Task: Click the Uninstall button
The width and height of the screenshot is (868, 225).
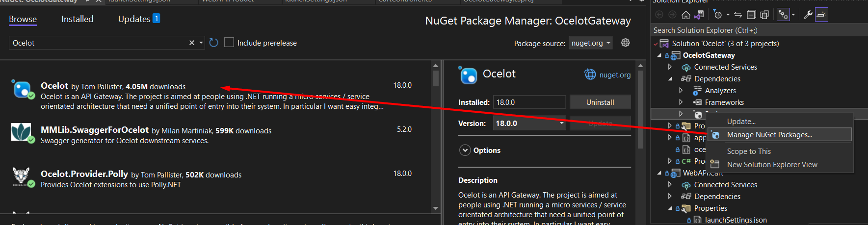Action: [x=600, y=102]
